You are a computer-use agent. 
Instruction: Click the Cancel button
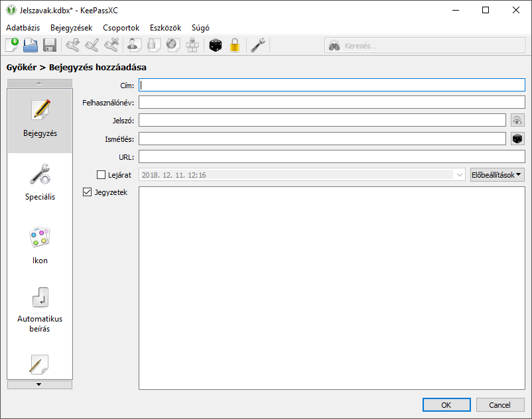(500, 405)
